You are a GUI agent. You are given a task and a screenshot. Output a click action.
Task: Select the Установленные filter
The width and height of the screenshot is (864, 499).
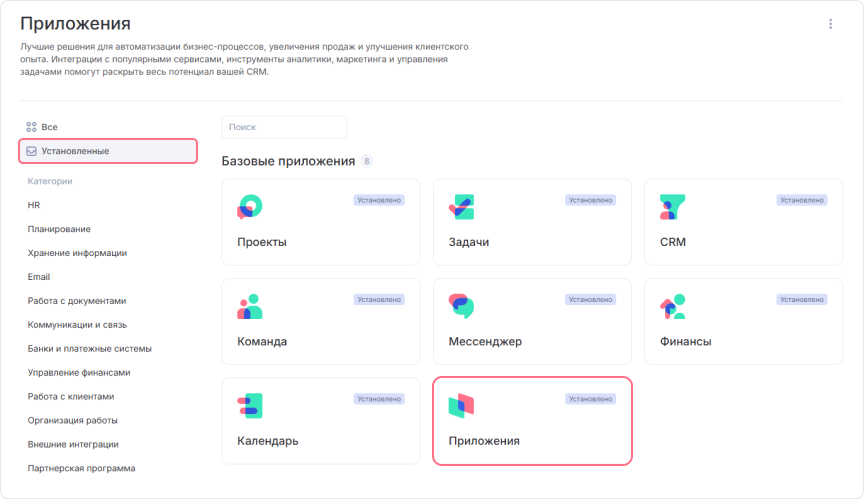pyautogui.click(x=108, y=151)
